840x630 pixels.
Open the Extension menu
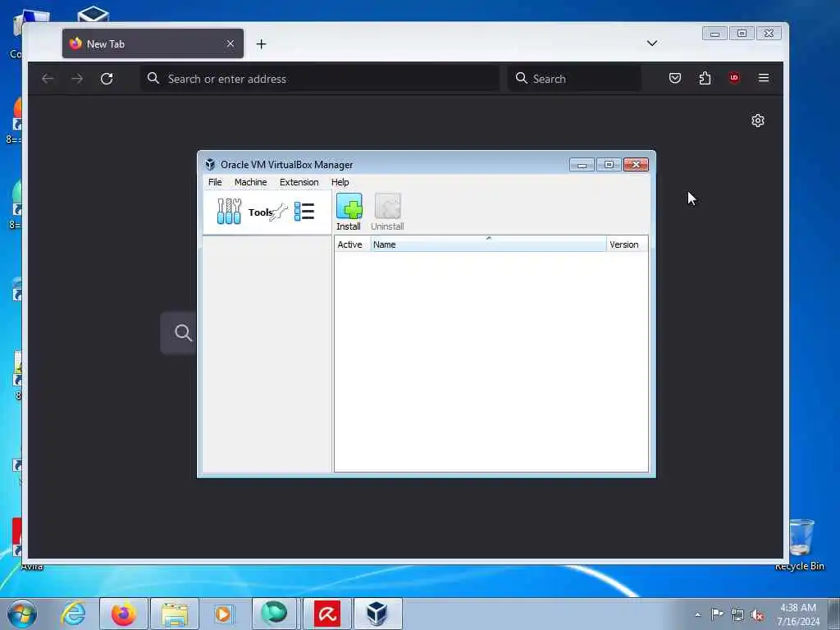(299, 182)
